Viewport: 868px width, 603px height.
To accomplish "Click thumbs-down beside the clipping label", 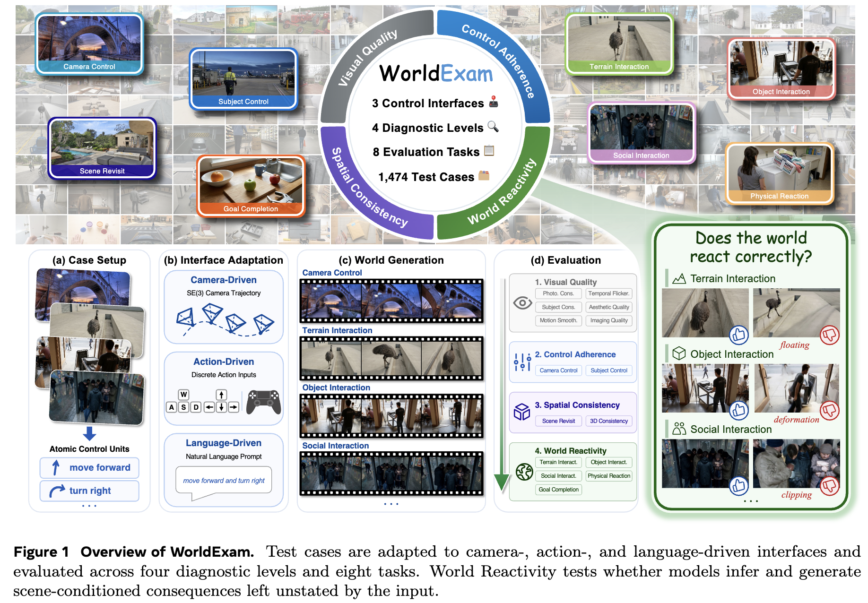I will (x=830, y=485).
